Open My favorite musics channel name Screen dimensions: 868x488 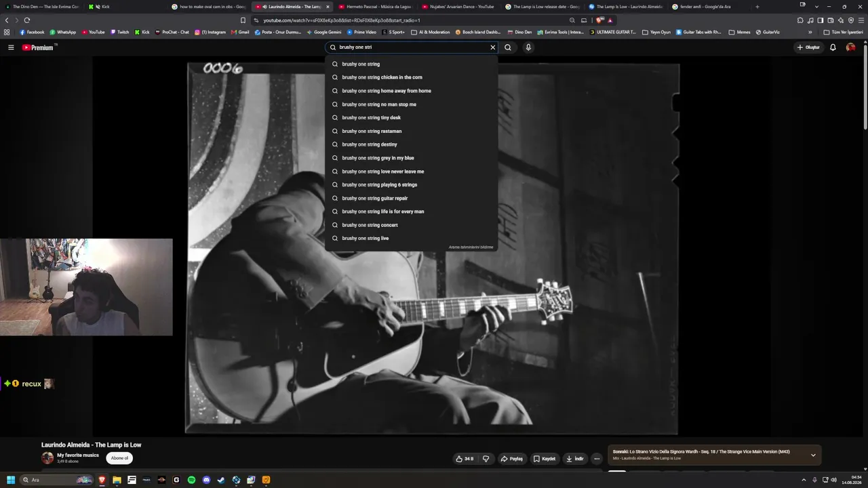coord(78,455)
